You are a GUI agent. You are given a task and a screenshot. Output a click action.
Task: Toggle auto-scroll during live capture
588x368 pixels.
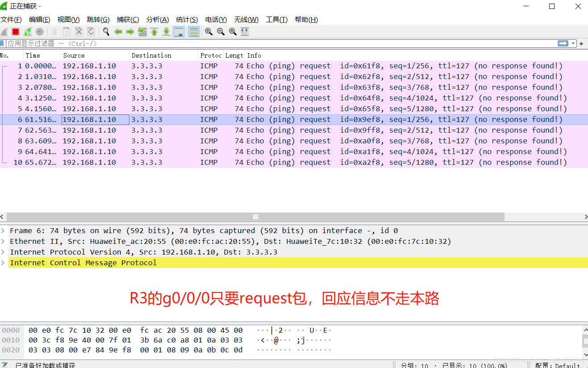[x=179, y=32]
